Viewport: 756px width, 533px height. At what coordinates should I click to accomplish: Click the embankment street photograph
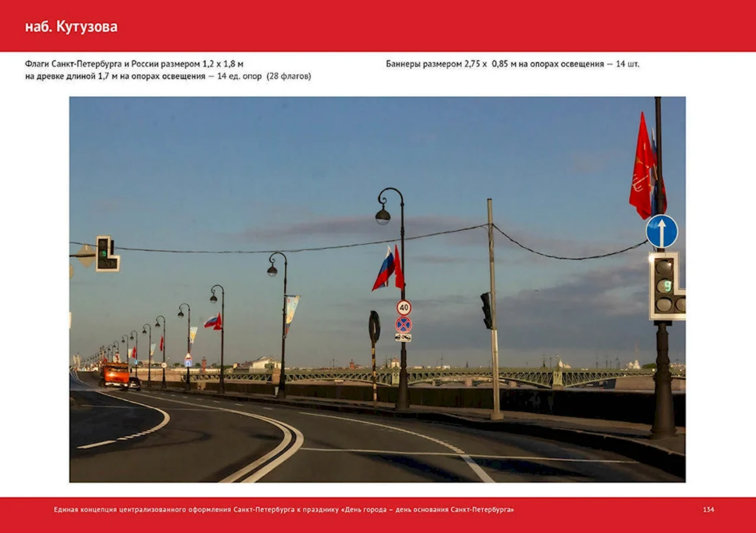pos(377,290)
